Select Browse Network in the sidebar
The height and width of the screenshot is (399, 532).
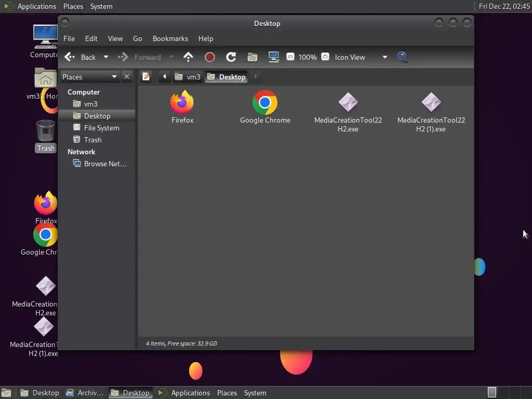click(x=97, y=164)
